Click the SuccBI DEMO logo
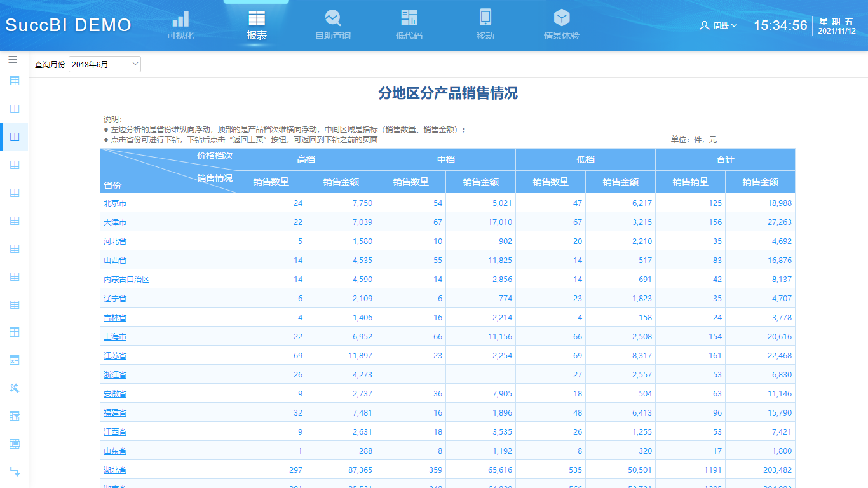 (69, 25)
